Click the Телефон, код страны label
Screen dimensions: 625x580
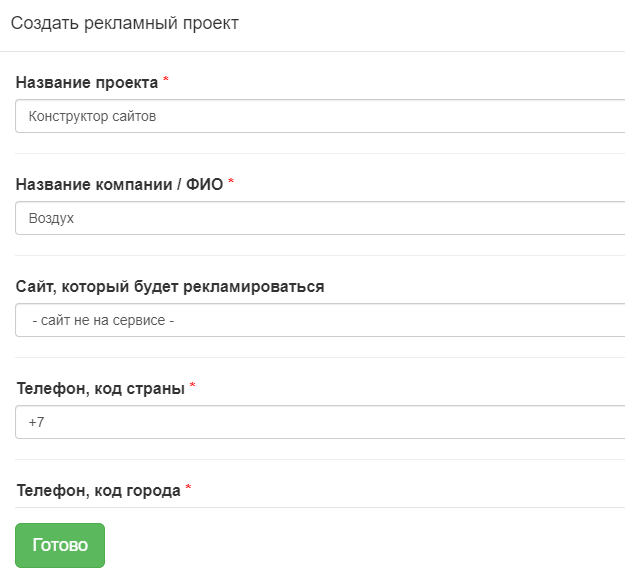(100, 389)
